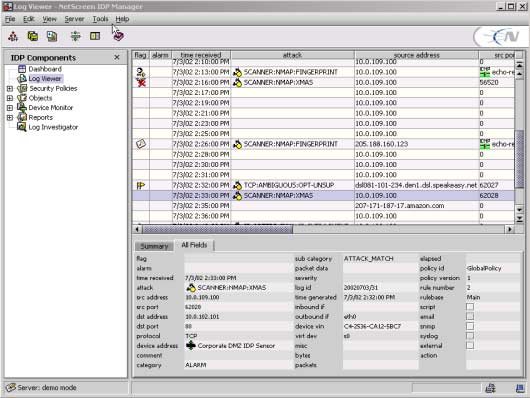Expand the Reports tree node
530x398 pixels.
point(10,118)
